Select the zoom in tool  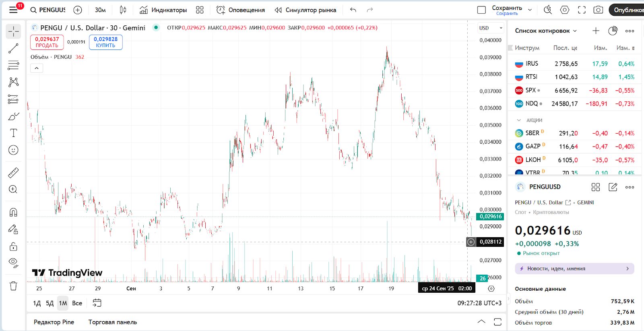tap(13, 189)
